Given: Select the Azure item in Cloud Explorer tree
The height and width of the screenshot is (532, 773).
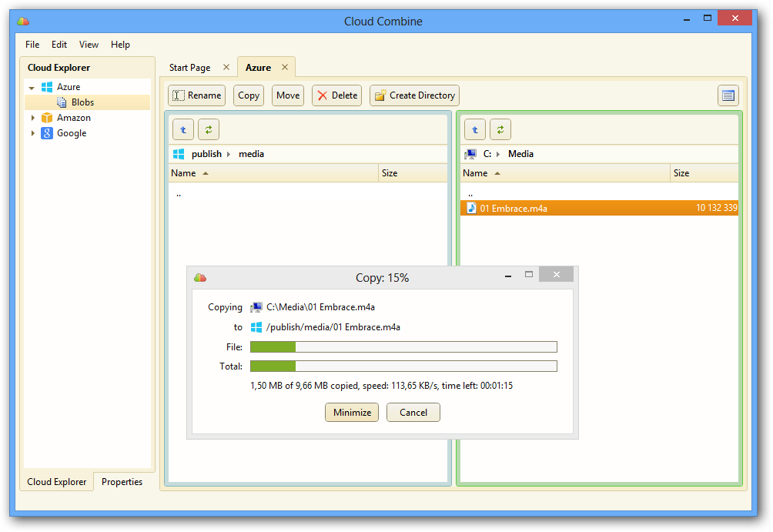Looking at the screenshot, I should 68,87.
